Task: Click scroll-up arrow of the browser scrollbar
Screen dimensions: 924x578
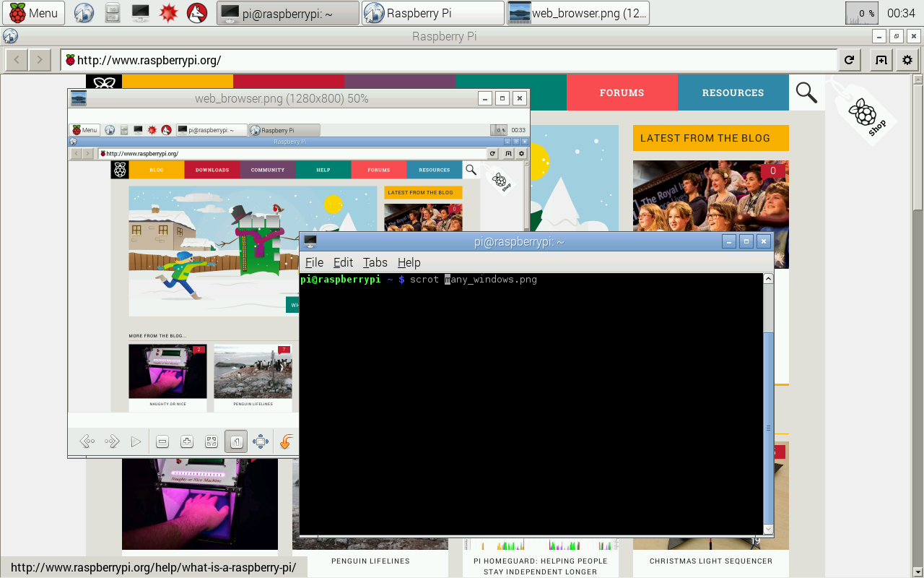Action: pyautogui.click(x=918, y=79)
